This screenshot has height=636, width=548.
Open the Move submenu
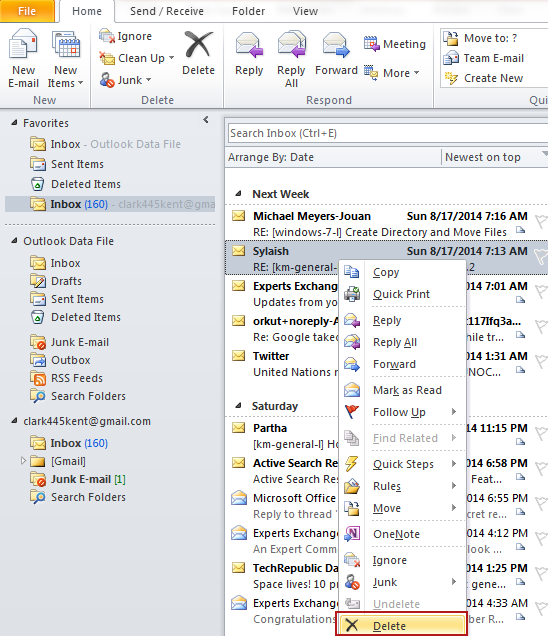[x=402, y=508]
